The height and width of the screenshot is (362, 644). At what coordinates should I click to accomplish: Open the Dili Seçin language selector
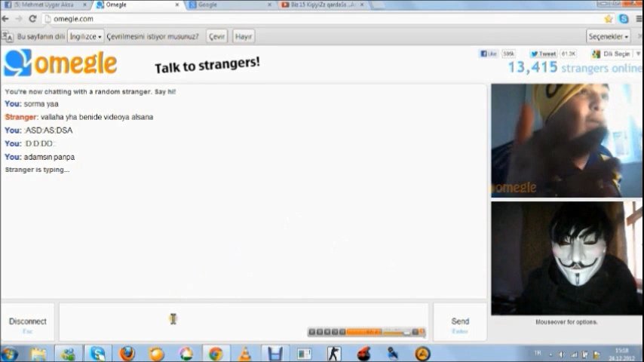615,54
